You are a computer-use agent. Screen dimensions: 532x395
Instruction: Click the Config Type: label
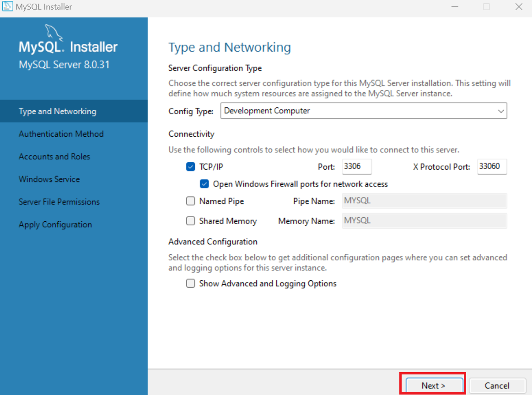(191, 112)
